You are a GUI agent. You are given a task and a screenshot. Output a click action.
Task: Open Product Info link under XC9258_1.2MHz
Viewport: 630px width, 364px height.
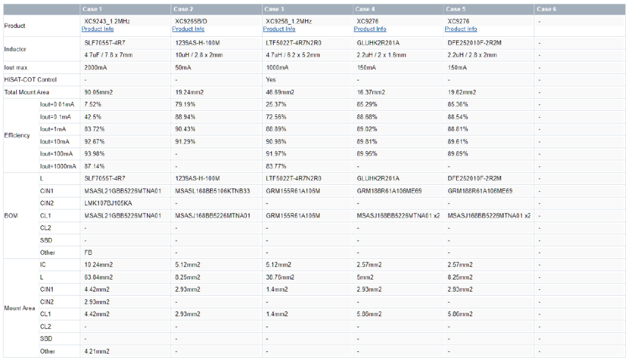coord(279,29)
